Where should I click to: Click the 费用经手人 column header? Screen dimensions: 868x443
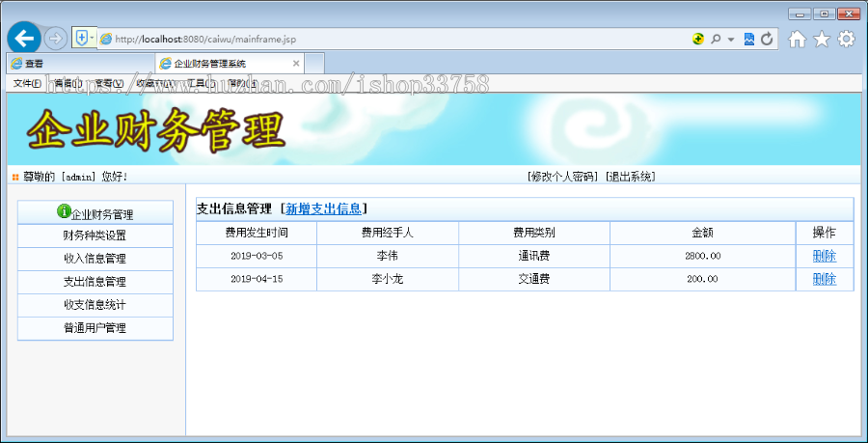[388, 234]
